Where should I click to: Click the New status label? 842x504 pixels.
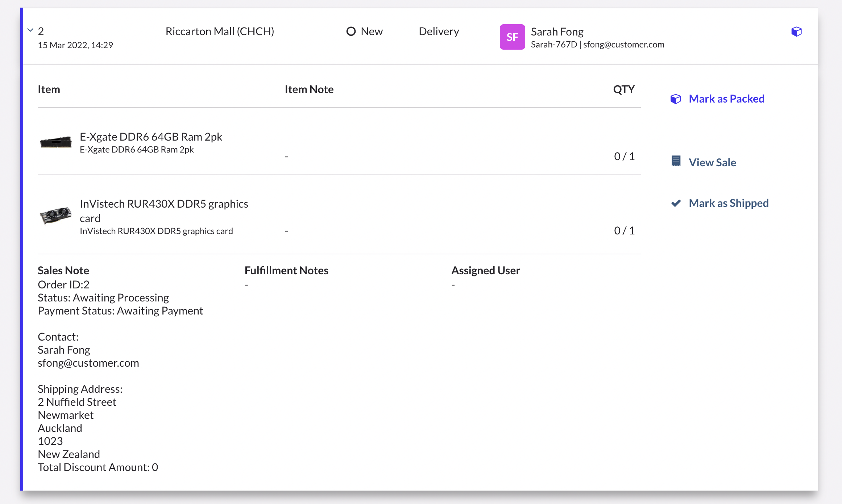click(x=372, y=32)
